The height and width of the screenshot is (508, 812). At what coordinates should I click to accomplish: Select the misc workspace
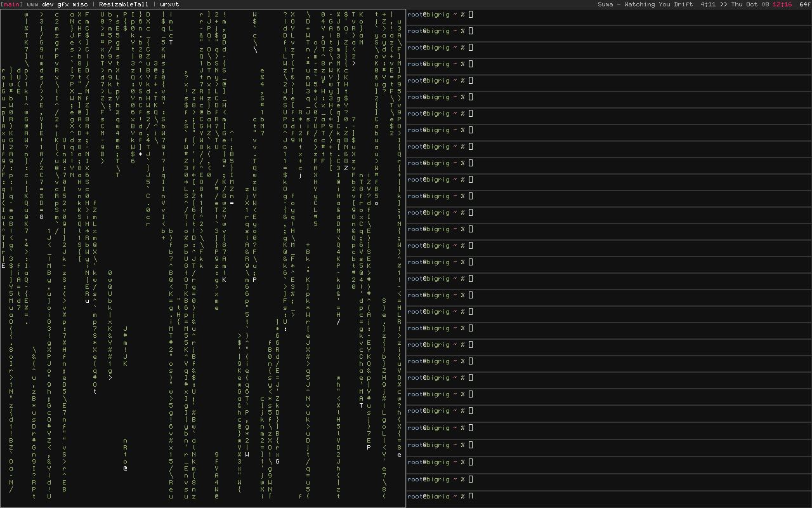point(80,4)
